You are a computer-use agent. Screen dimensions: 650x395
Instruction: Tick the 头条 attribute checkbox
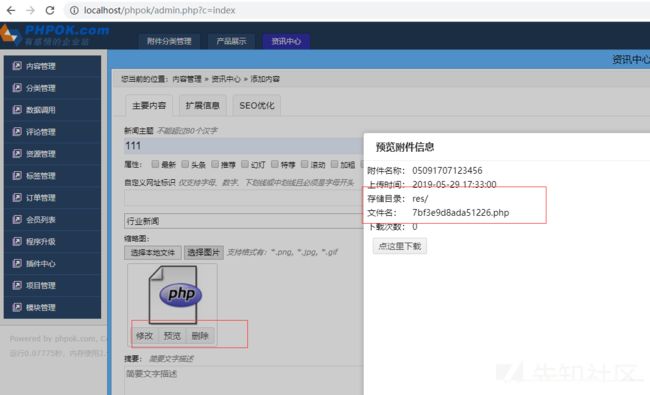185,164
